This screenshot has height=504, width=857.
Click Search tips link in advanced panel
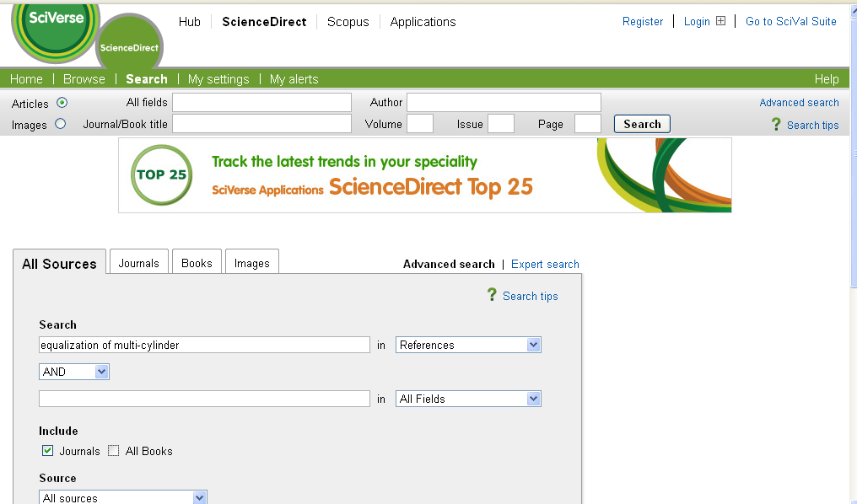[531, 296]
